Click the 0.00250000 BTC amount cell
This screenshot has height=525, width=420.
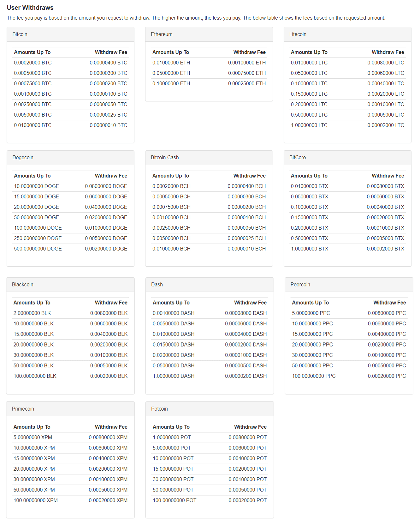33,105
